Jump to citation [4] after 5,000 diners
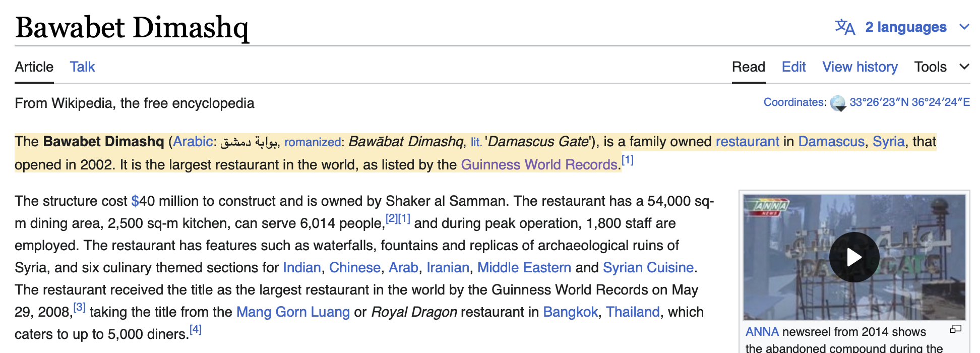 coord(195,330)
